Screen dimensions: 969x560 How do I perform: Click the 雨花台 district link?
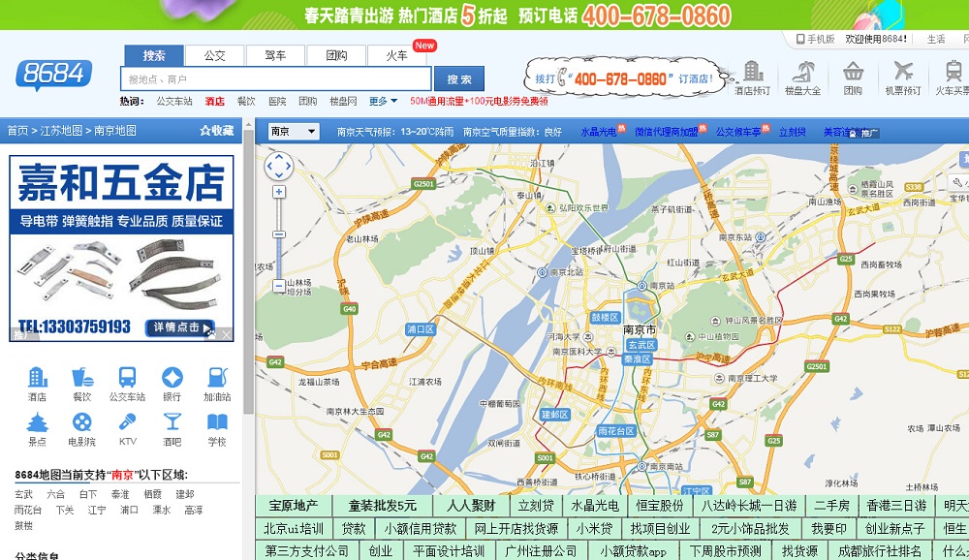pos(28,510)
